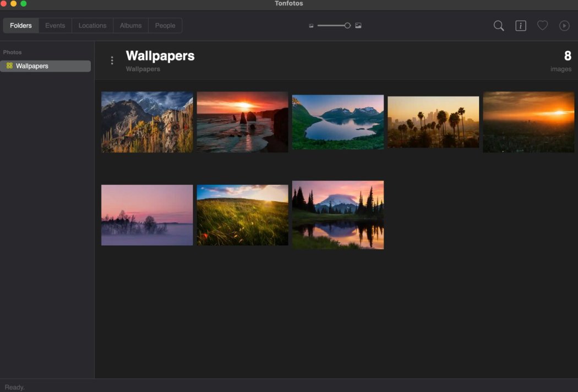This screenshot has height=392, width=578.
Task: Click the Wallpapers folder grid icon
Action: [9, 65]
